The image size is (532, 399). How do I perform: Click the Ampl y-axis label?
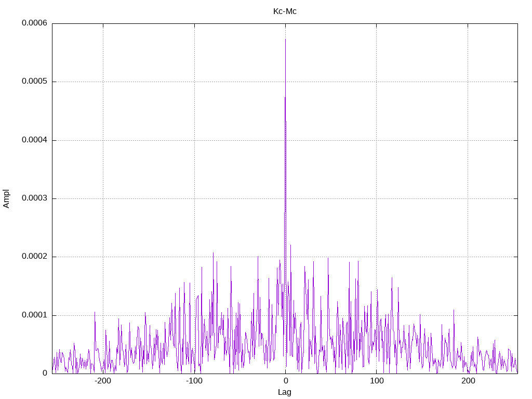click(6, 199)
